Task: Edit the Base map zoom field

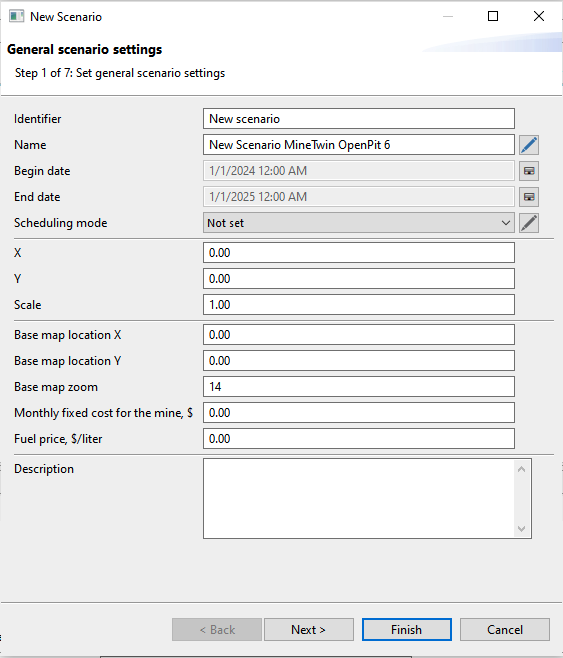Action: (x=359, y=387)
